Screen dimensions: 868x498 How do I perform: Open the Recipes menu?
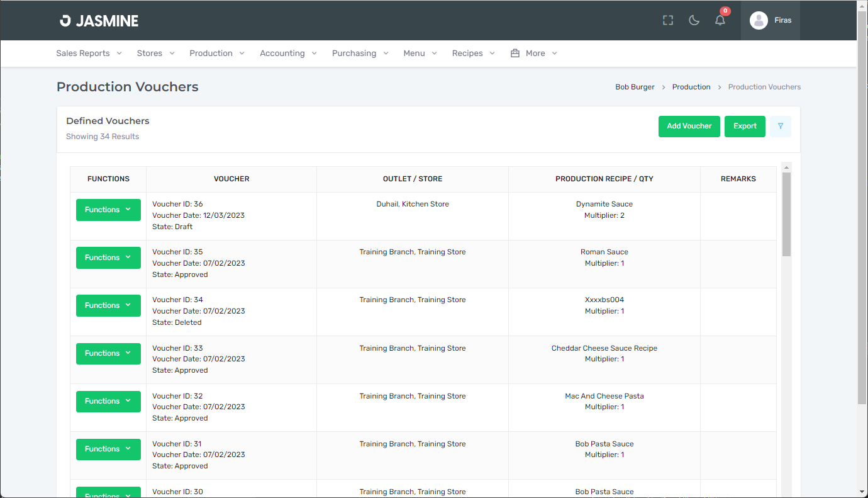click(x=473, y=54)
